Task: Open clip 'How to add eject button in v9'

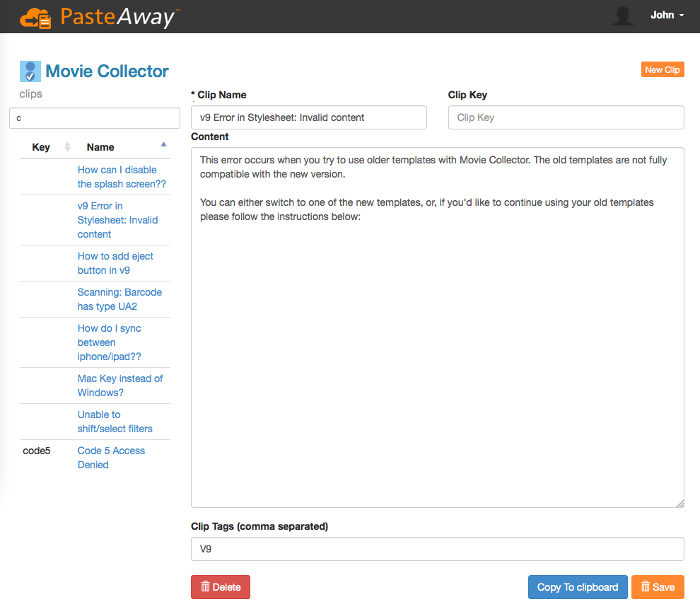Action: (x=115, y=263)
